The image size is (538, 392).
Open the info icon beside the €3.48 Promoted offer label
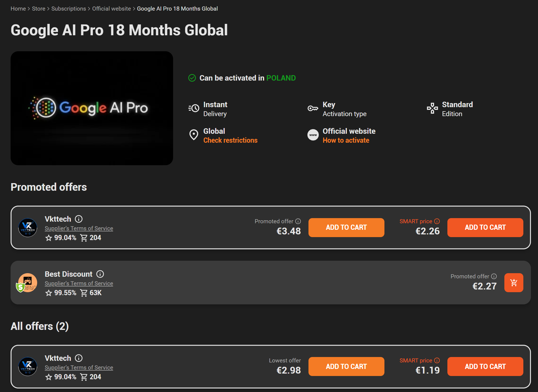298,221
